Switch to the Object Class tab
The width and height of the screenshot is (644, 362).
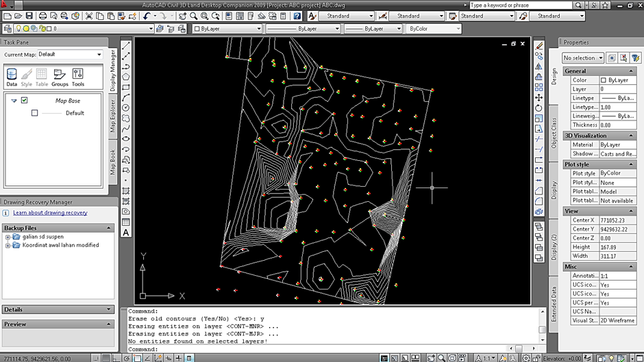point(554,133)
